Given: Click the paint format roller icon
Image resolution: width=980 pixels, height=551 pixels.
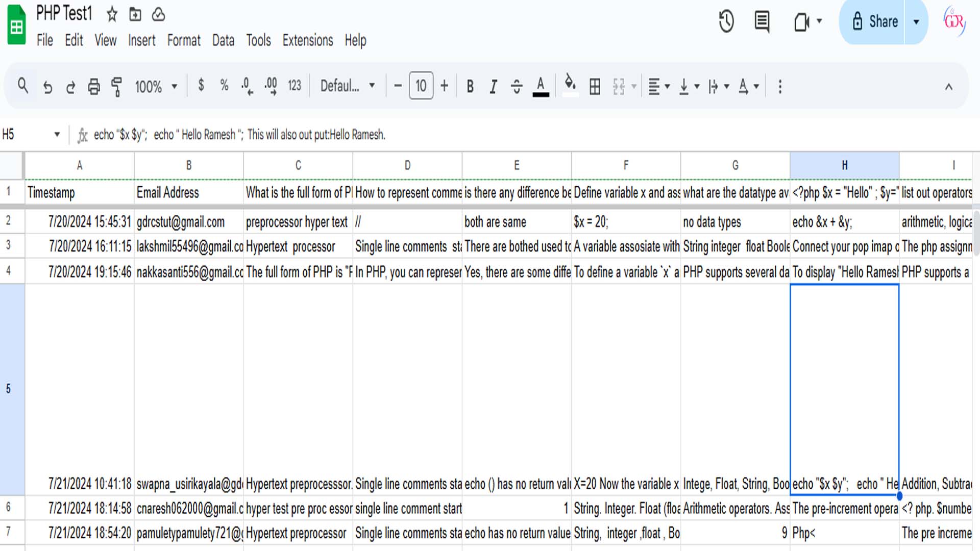Looking at the screenshot, I should pos(117,86).
